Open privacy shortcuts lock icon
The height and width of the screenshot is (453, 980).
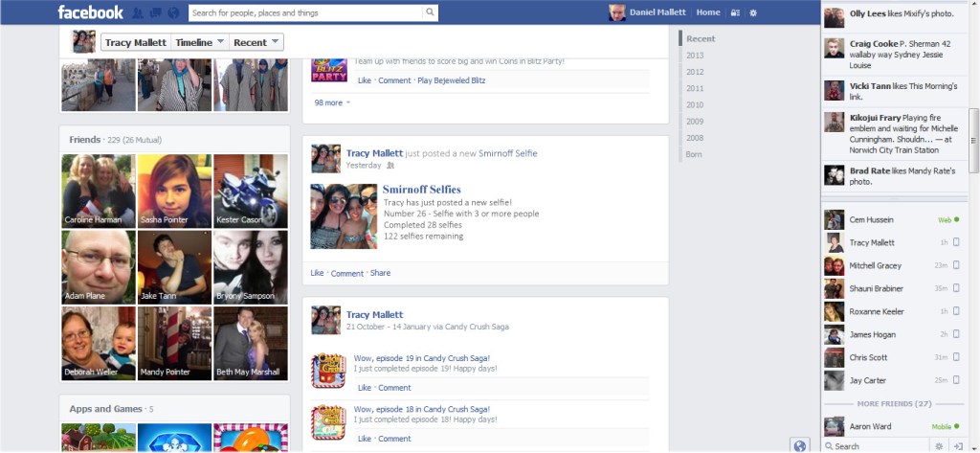point(735,12)
